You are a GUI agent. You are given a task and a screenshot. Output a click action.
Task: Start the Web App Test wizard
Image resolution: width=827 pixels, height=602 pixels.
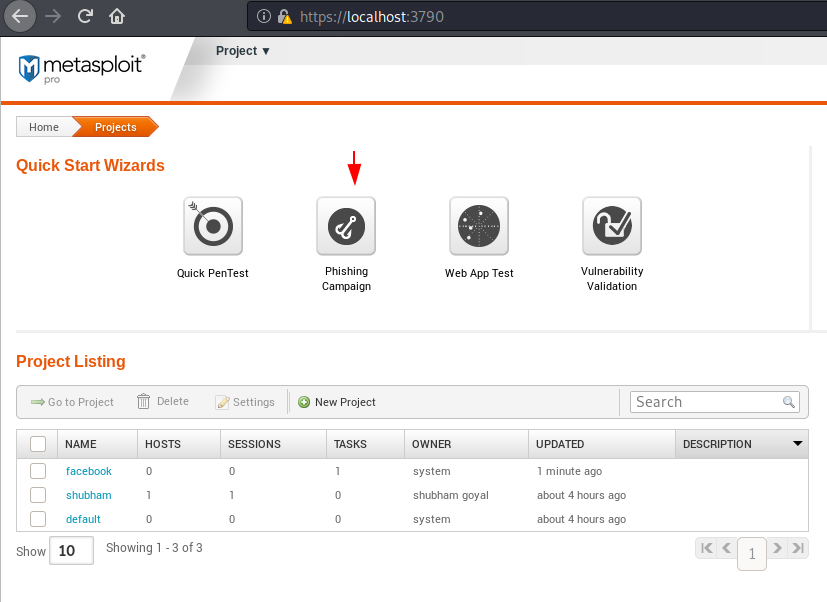point(479,226)
